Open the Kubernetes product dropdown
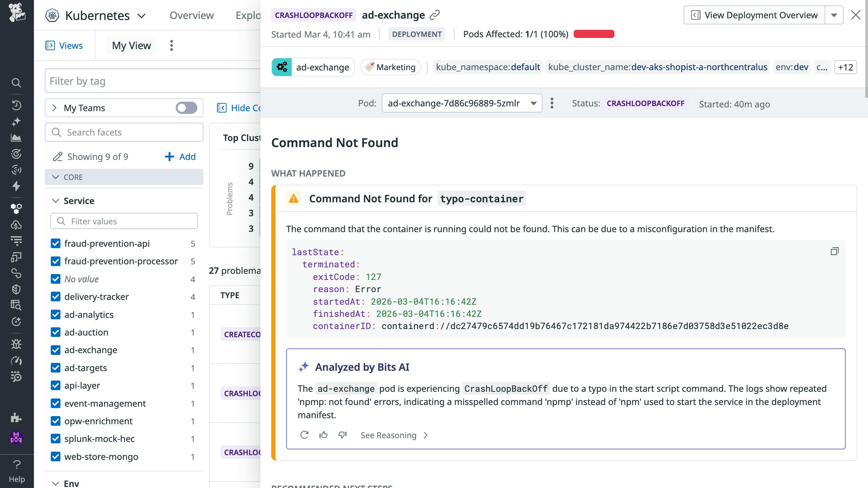The height and width of the screenshot is (488, 868). pos(142,16)
